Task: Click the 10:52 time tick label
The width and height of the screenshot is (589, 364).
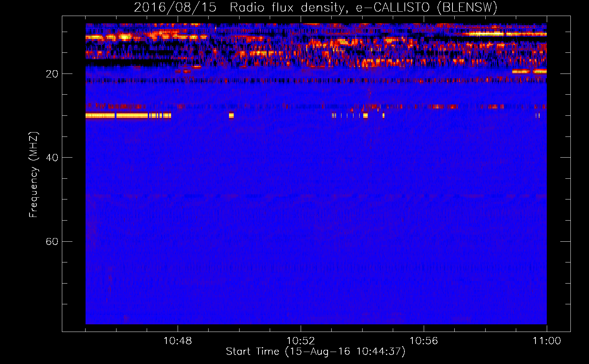Action: tap(301, 341)
